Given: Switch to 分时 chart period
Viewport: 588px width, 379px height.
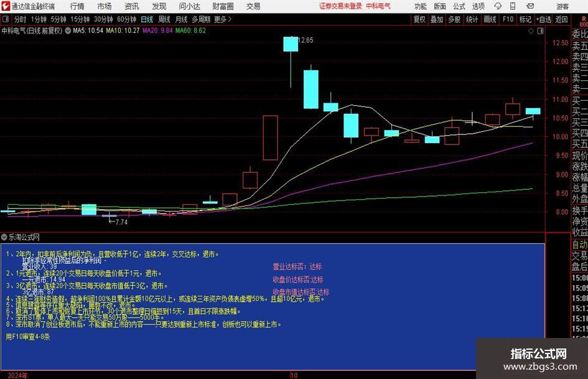Looking at the screenshot, I should point(21,19).
